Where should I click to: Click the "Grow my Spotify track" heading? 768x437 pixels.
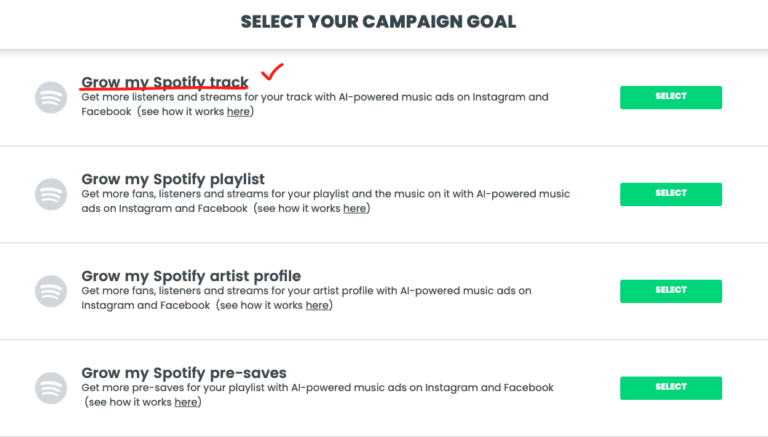[165, 82]
